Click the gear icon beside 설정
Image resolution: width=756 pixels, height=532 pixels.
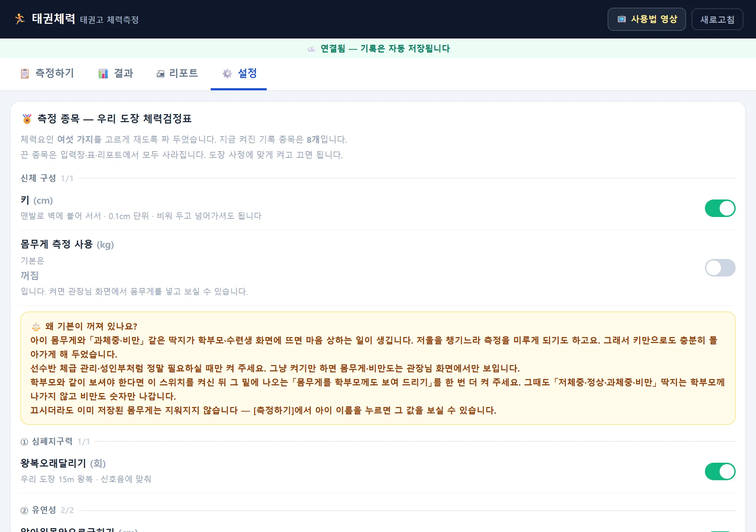pos(227,73)
